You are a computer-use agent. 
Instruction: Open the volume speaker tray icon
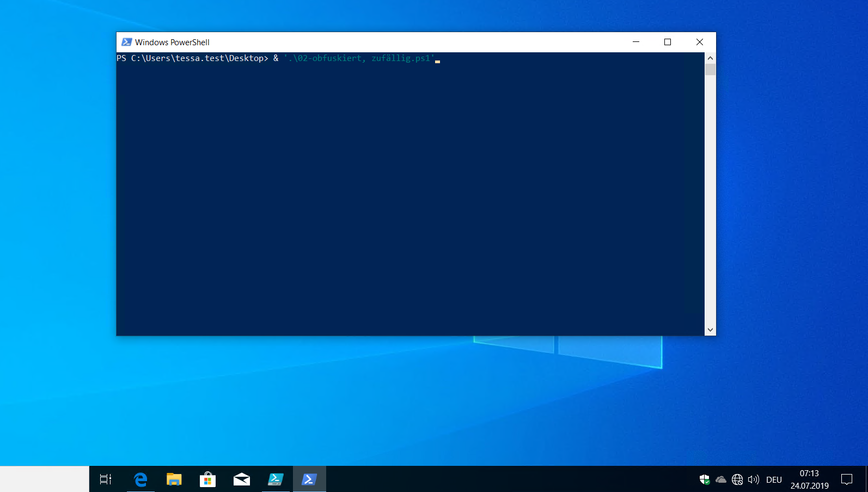[754, 479]
